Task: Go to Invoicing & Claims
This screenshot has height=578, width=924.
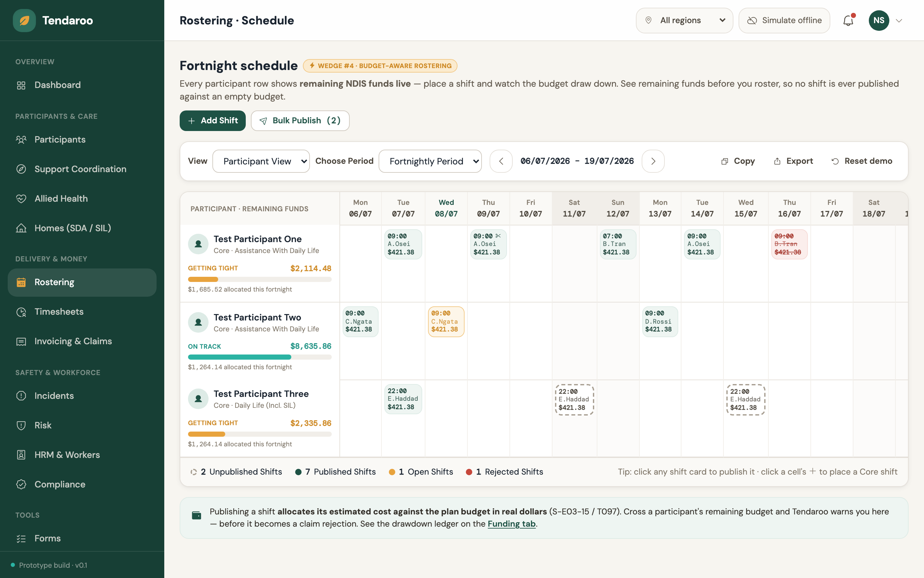Action: point(82,341)
